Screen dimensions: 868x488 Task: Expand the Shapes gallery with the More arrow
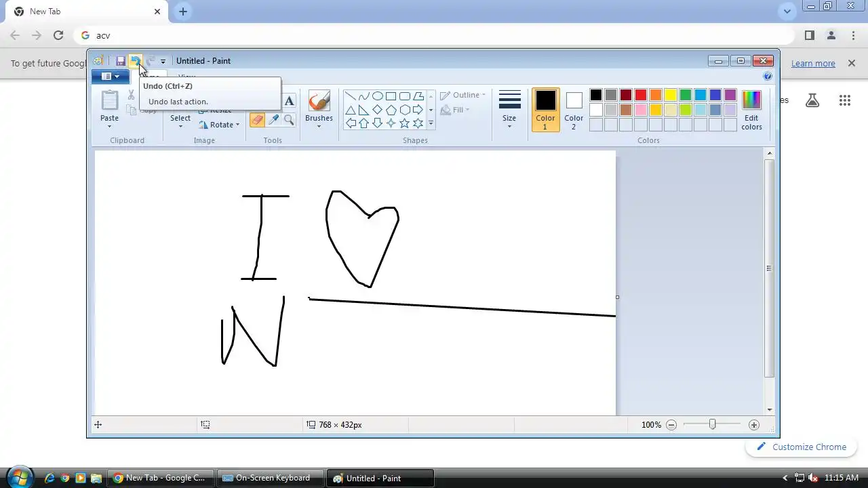click(x=431, y=123)
